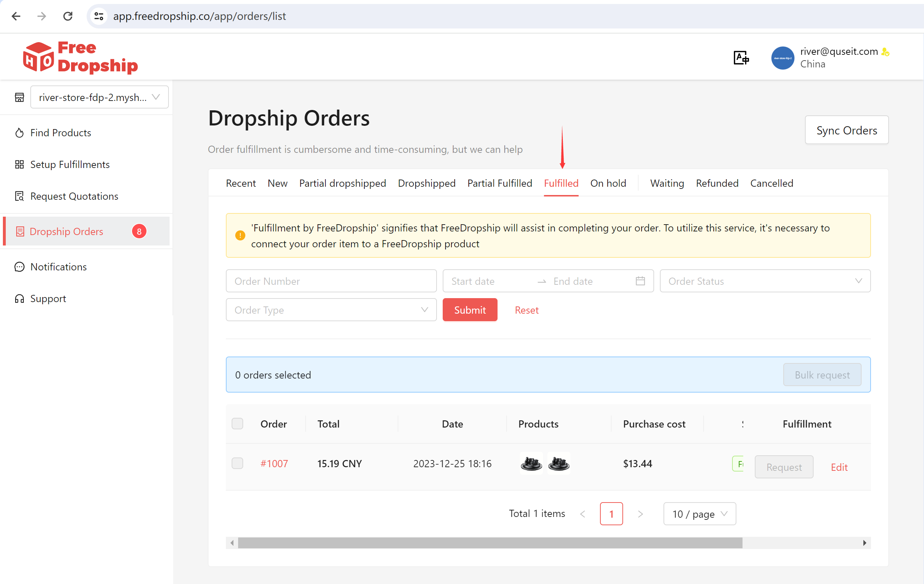Click the Dropship Orders list icon

[20, 231]
